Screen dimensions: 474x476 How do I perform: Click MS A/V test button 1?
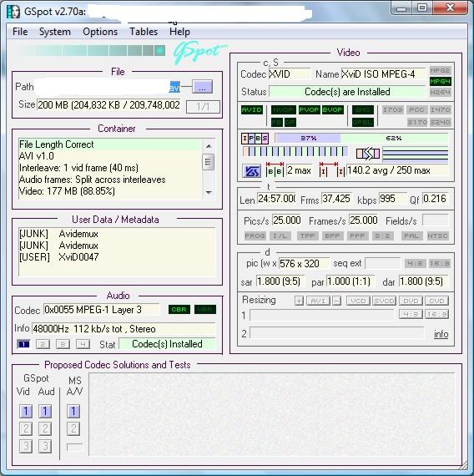(73, 412)
